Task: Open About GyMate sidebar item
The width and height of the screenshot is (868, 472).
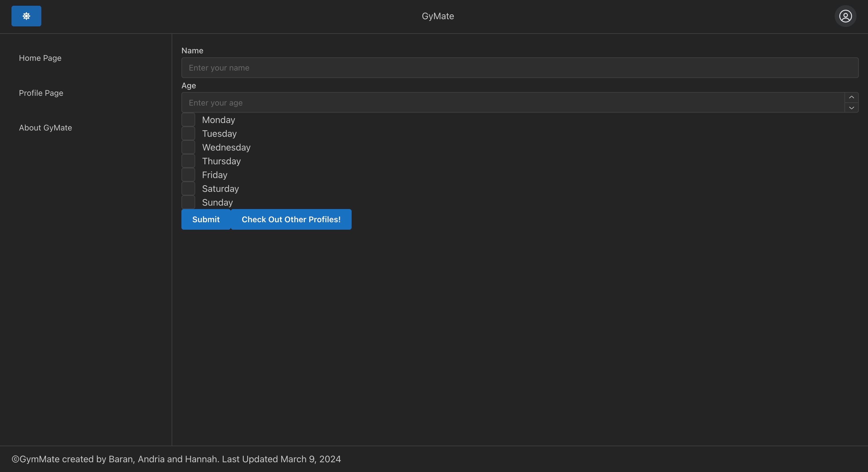Action: pyautogui.click(x=45, y=128)
